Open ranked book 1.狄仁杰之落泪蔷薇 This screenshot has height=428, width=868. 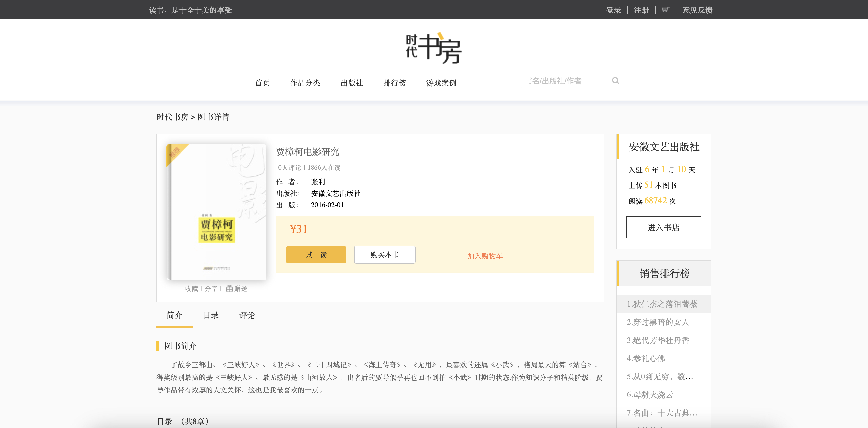pos(663,304)
